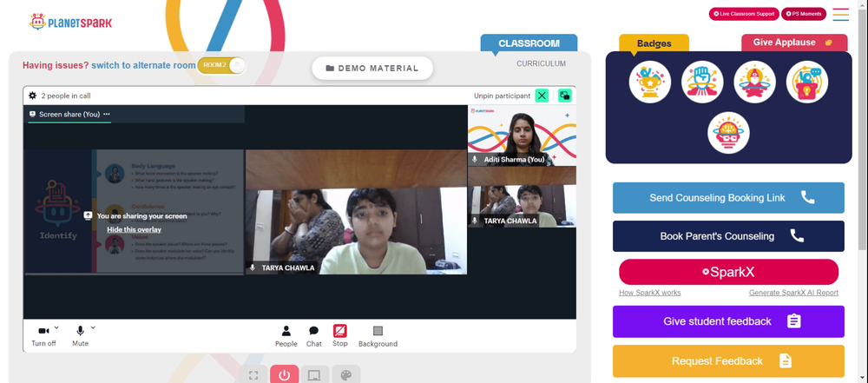Click Give Applause
868x383 pixels.
coord(794,43)
